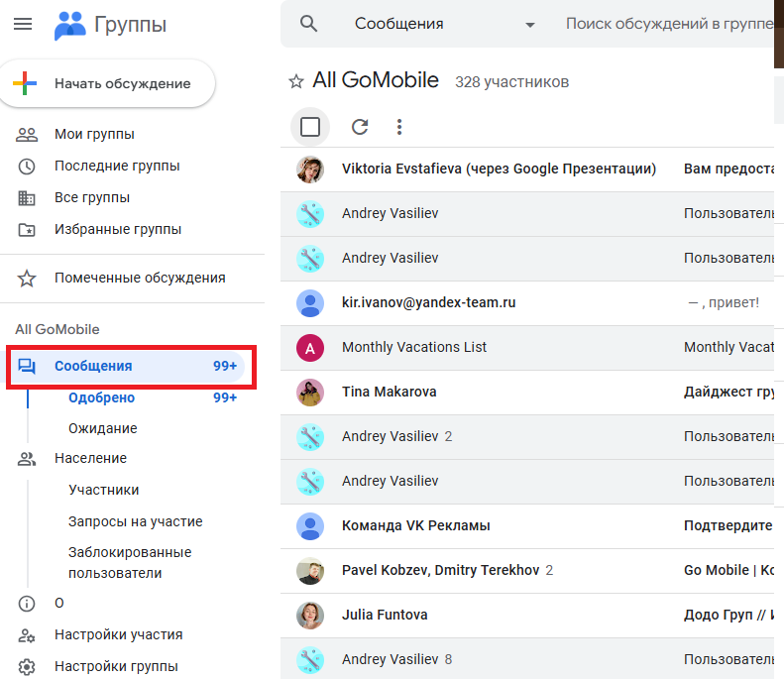This screenshot has width=784, height=679.
Task: Open Мои группы link
Action: pos(94,134)
